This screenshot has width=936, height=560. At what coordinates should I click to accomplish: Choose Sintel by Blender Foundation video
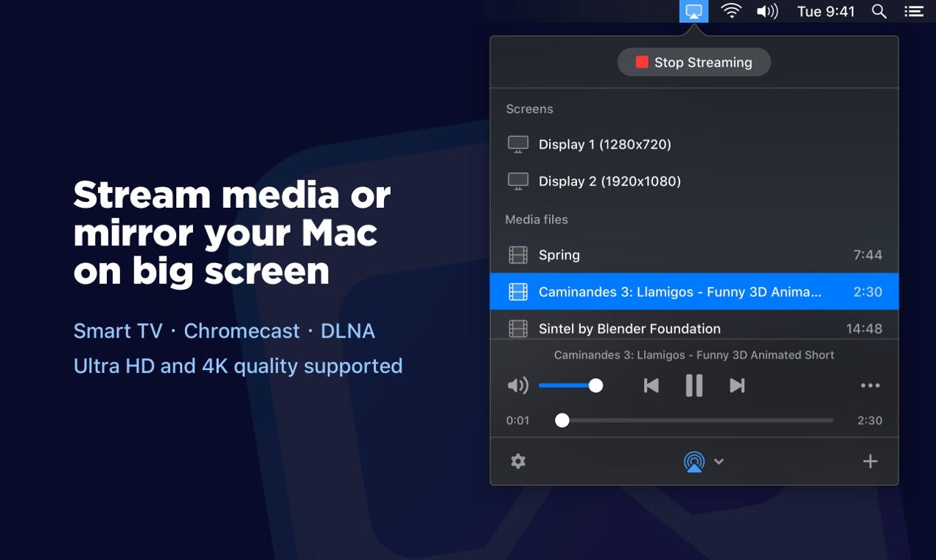tap(694, 327)
